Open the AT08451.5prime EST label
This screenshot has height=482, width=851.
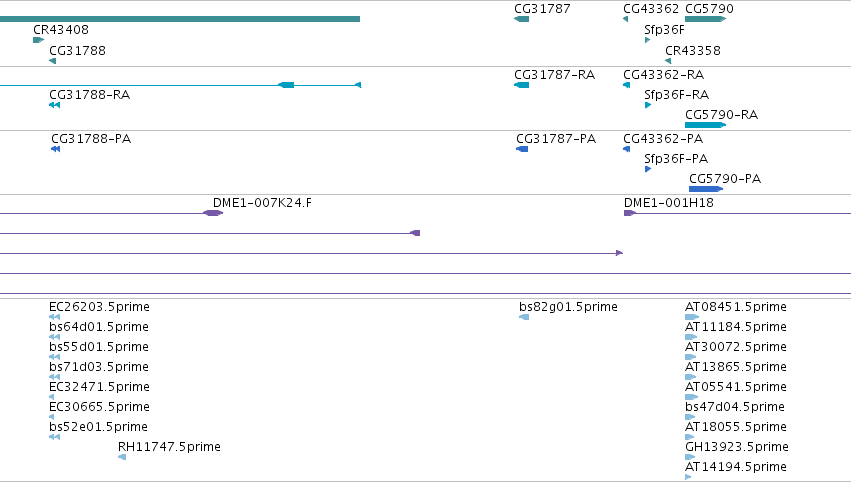click(735, 307)
